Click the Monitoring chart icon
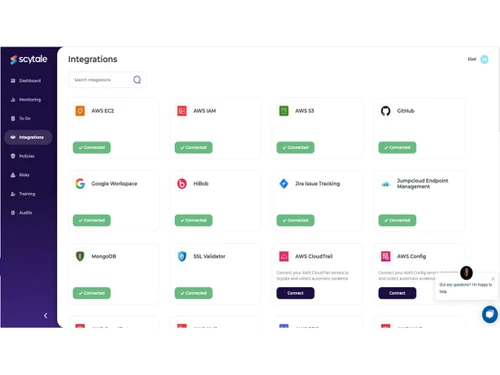The height and width of the screenshot is (375, 500). coord(13,100)
